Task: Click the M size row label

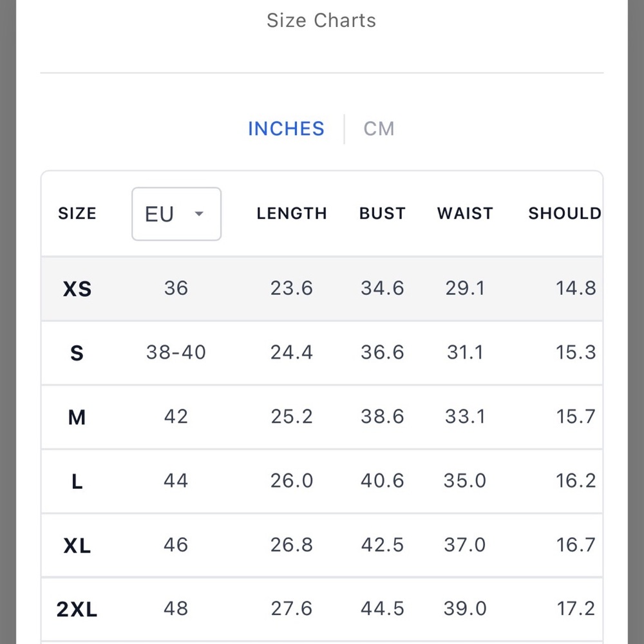Action: (x=77, y=417)
